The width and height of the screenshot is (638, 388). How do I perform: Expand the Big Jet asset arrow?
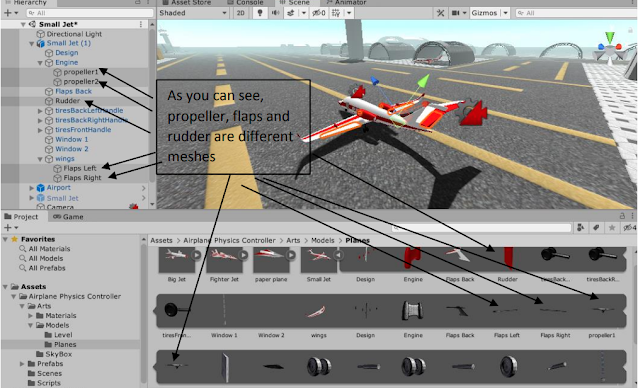pyautogui.click(x=197, y=255)
